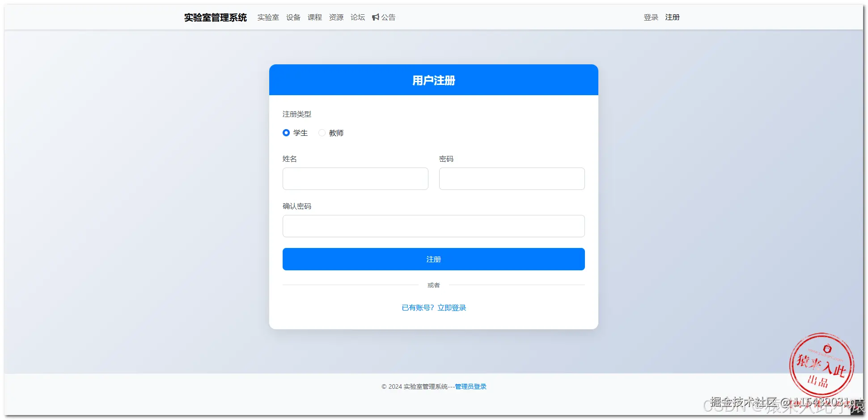Click the 或者 divider text
The height and width of the screenshot is (420, 868).
(433, 285)
